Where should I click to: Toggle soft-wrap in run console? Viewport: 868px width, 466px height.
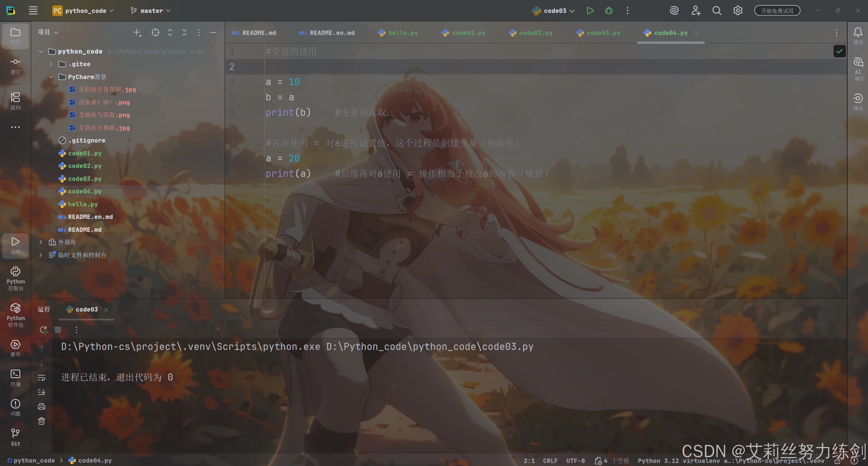pos(41,378)
